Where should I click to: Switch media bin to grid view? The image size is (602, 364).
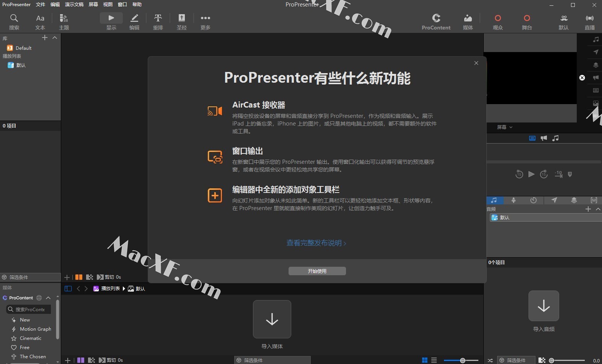[x=424, y=360]
